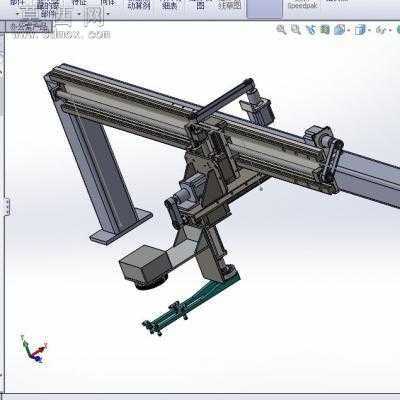Click the Previous View icon
Screen dimensions: 400x400
(311, 30)
